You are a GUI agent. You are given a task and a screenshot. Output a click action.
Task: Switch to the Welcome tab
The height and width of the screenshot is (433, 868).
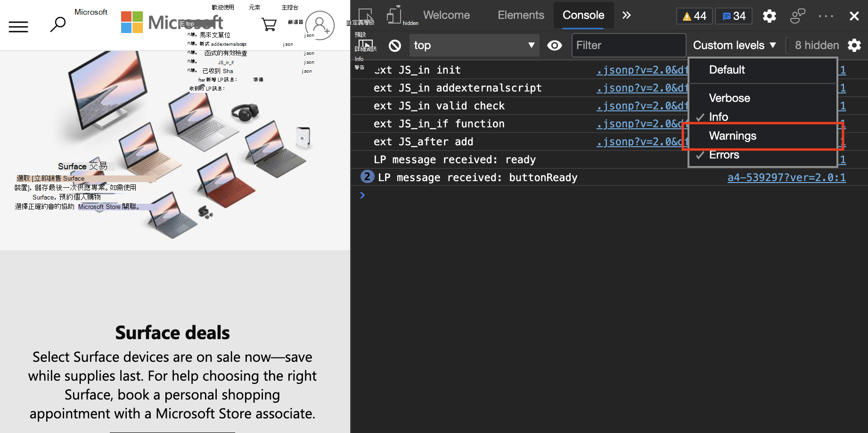point(446,15)
